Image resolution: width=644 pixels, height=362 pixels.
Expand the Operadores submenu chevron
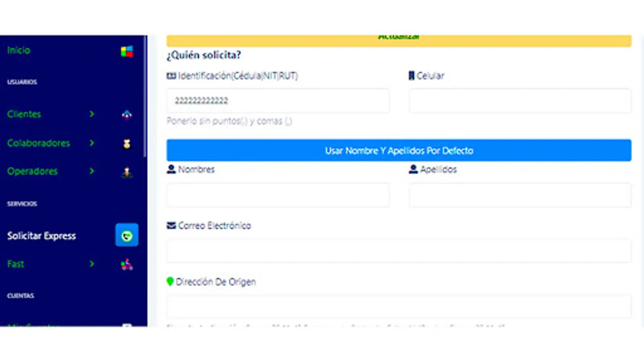click(92, 171)
